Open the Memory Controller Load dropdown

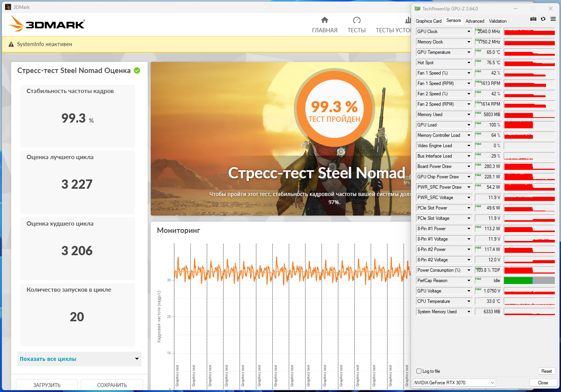click(469, 135)
